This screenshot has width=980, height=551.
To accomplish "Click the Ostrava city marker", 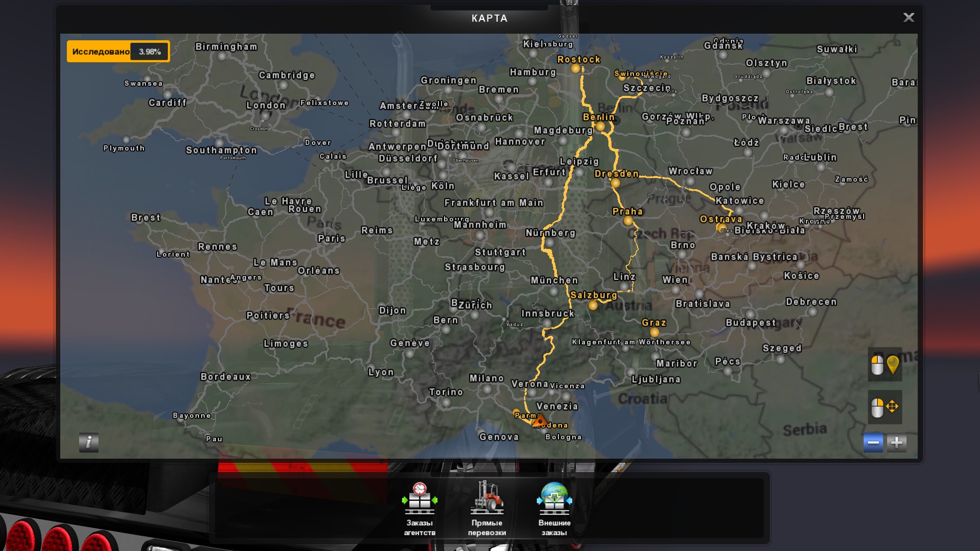I will 721,228.
